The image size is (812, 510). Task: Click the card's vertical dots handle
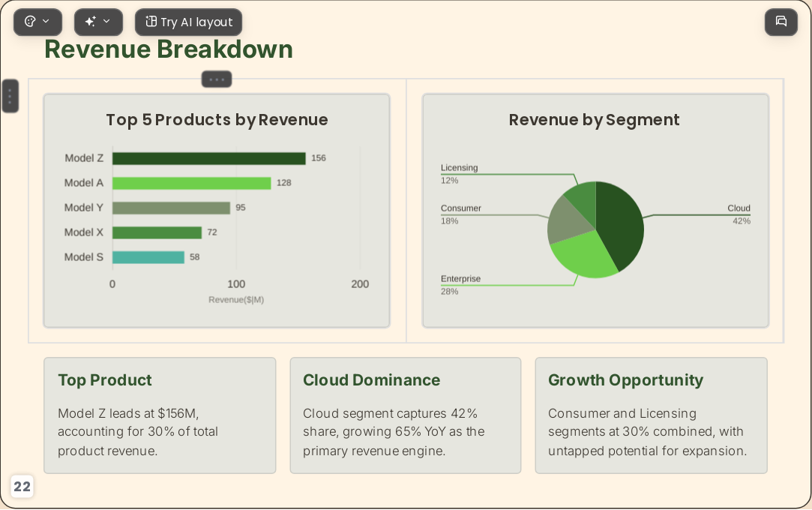(x=10, y=96)
